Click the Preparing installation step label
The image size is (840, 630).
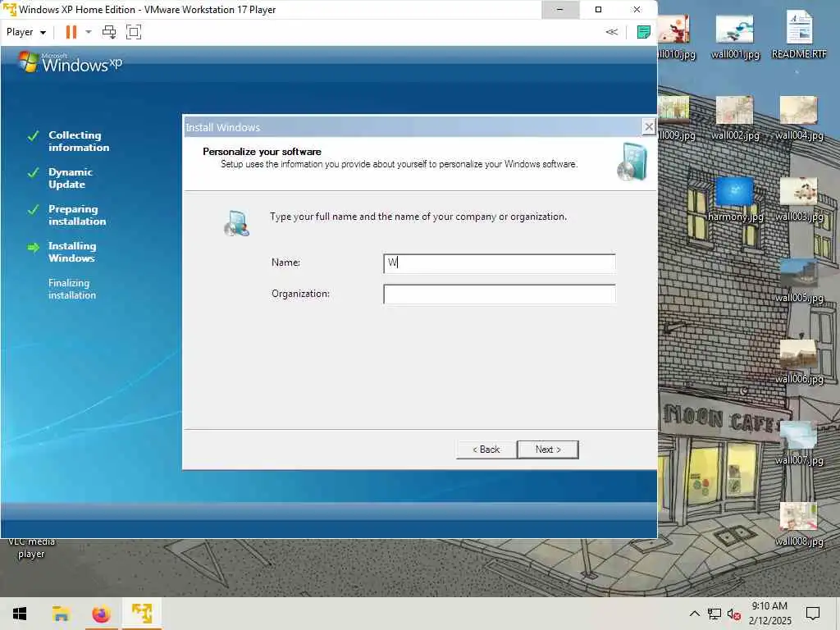(77, 215)
